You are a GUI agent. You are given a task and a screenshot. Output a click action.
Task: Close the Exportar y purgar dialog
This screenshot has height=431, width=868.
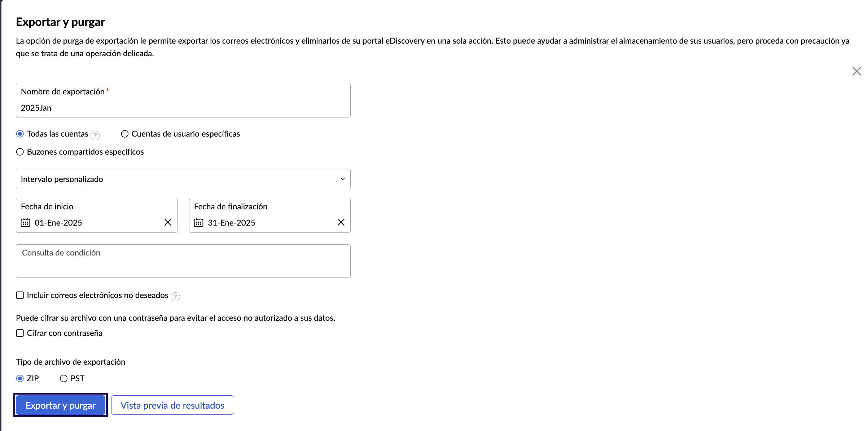tap(856, 71)
